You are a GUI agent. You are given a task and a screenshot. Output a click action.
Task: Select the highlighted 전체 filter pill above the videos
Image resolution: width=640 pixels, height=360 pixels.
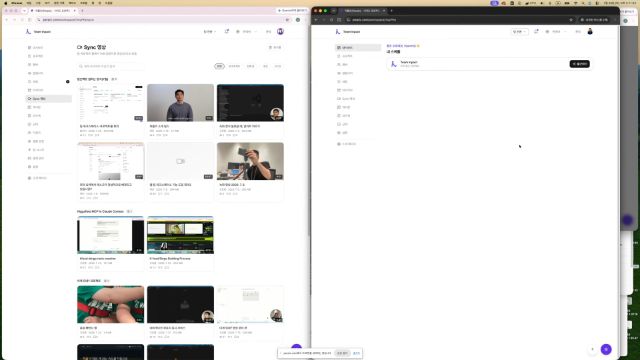pos(220,66)
